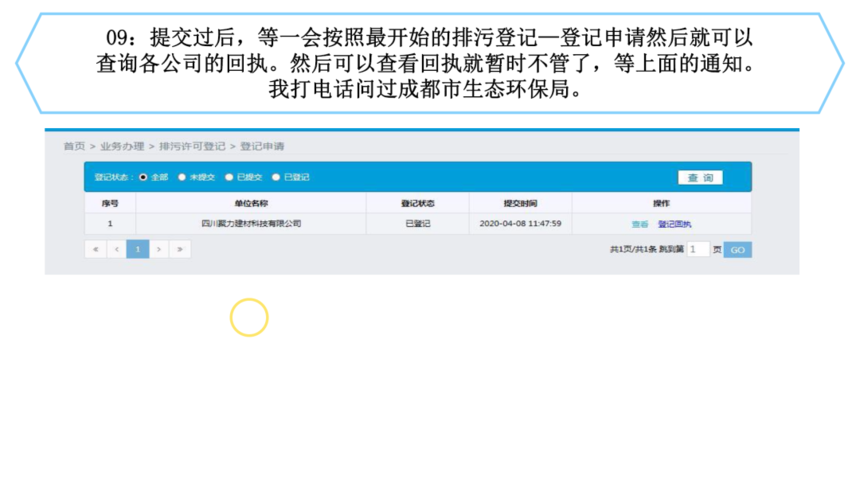Click 登记申请 in the breadcrumb
Image resolution: width=860 pixels, height=484 pixels.
262,147
